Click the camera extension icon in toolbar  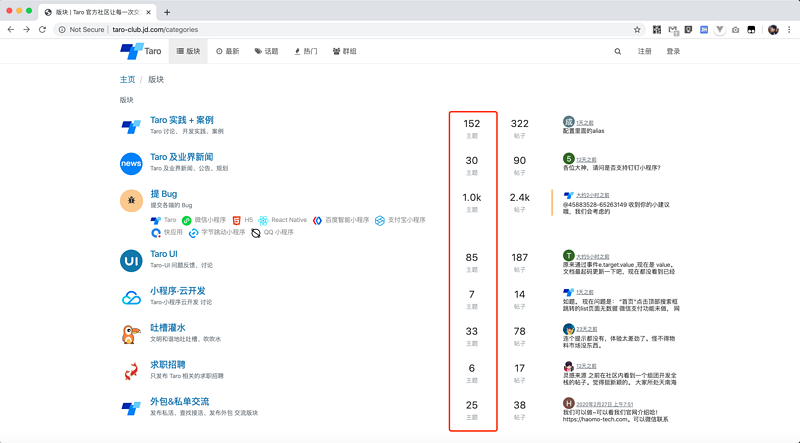735,30
